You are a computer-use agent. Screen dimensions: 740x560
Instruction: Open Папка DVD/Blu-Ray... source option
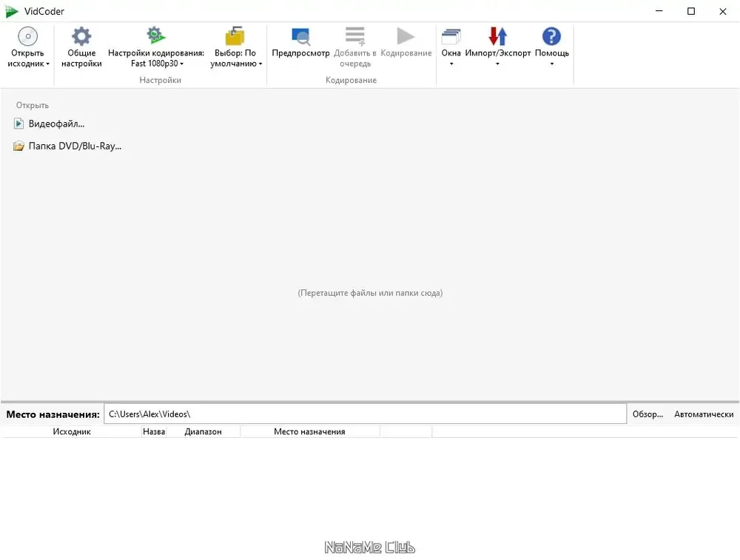click(68, 146)
